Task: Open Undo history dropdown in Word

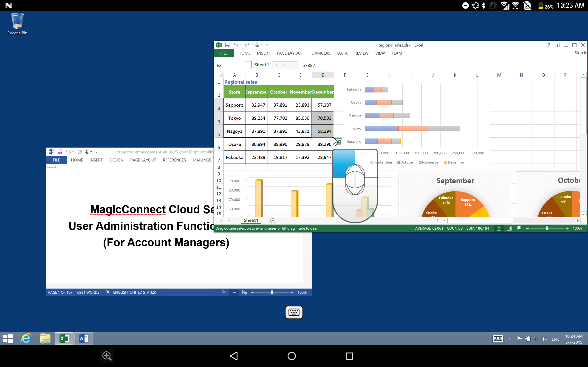Action: (73, 152)
